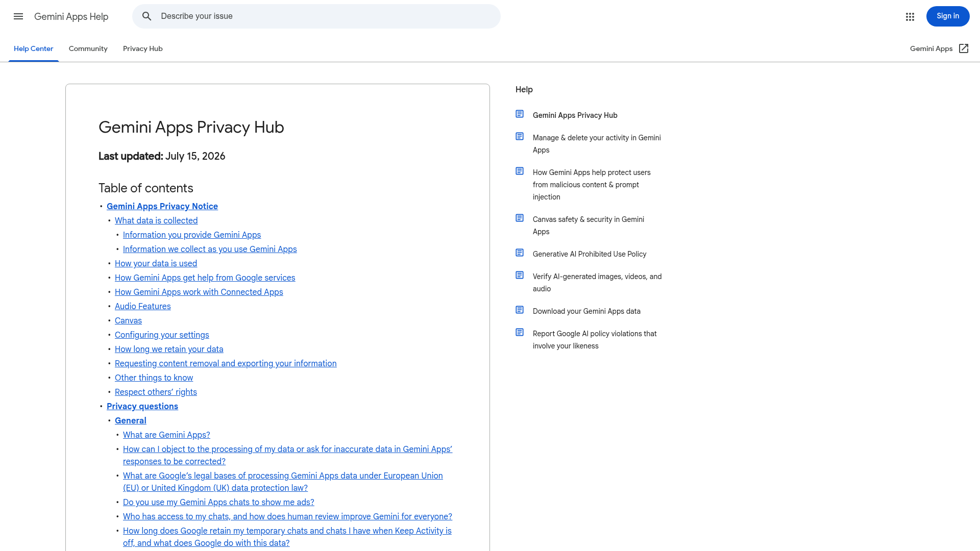
Task: Open the hamburger main menu
Action: click(18, 16)
